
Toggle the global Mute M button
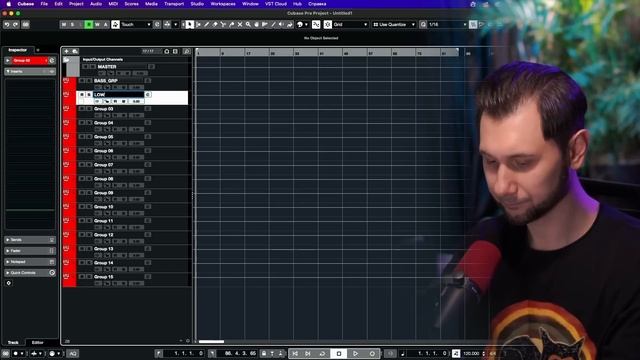pyautogui.click(x=64, y=24)
